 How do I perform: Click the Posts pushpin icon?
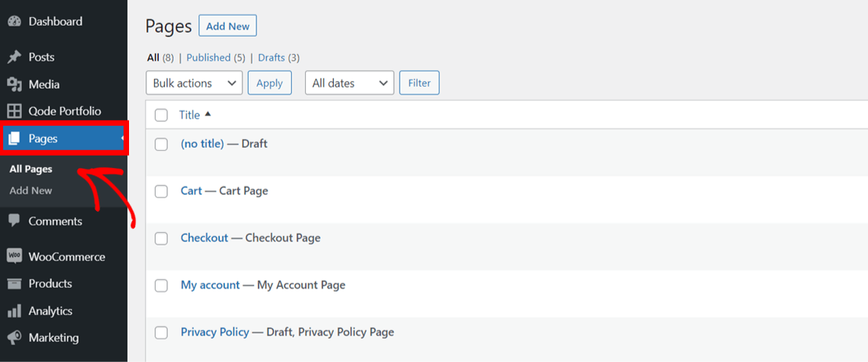pos(14,57)
